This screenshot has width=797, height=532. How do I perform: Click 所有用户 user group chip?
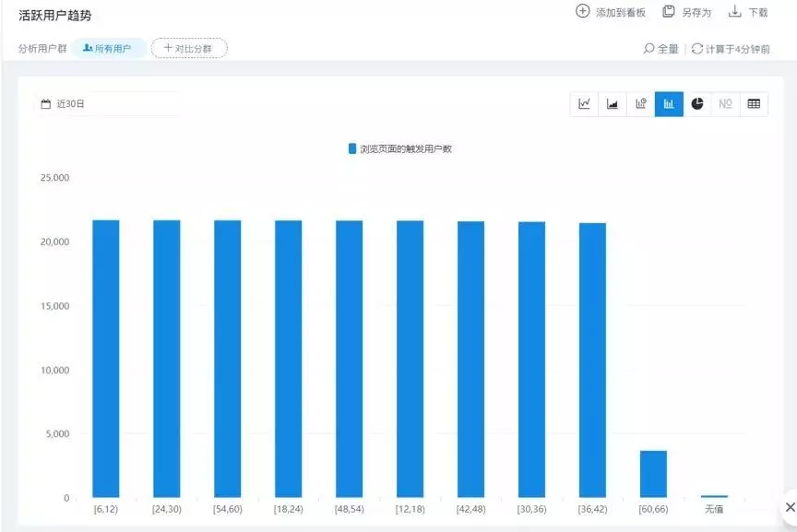coord(108,48)
